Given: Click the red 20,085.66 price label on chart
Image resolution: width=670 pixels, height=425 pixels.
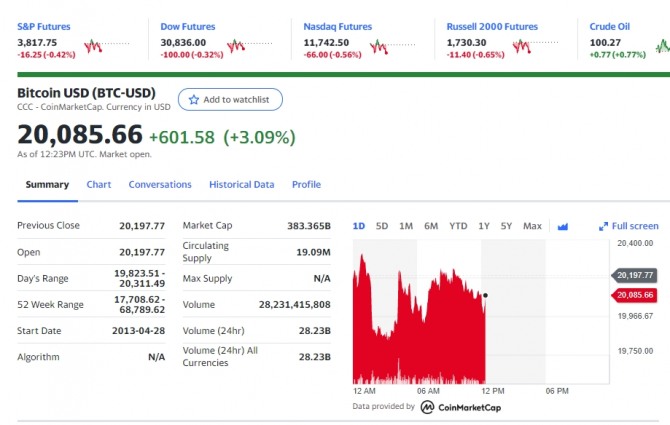Looking at the screenshot, I should pyautogui.click(x=635, y=295).
